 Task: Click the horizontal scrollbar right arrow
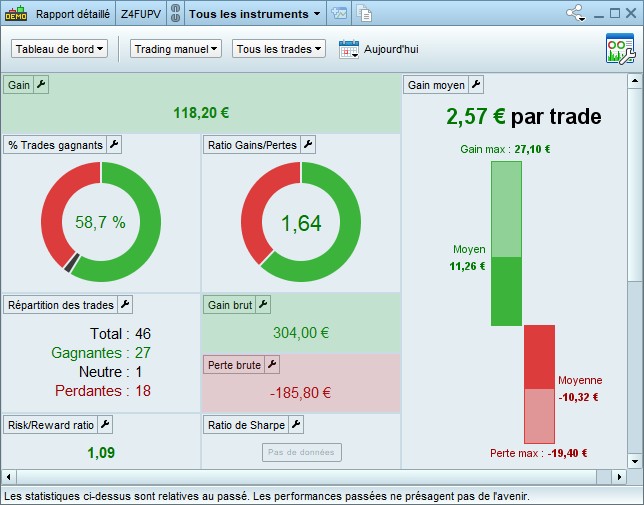coord(619,477)
